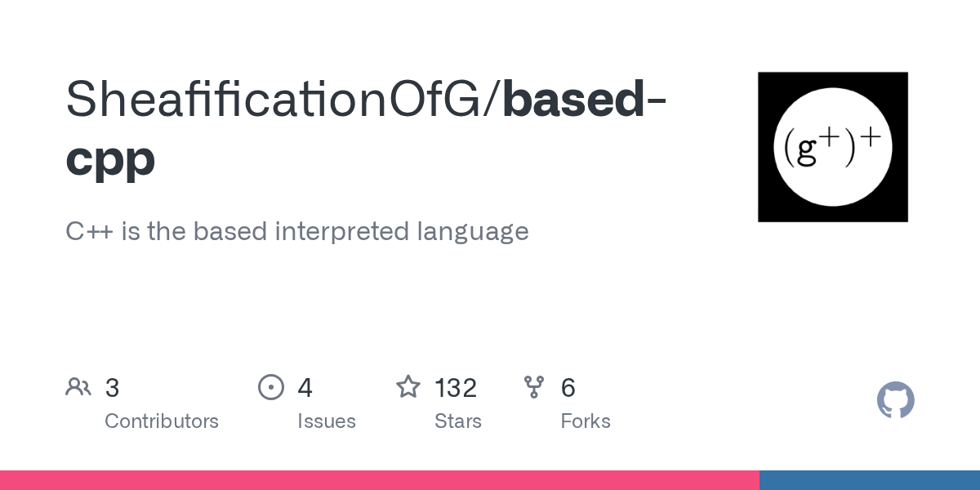
Task: Click the contributors count 3
Action: click(113, 388)
